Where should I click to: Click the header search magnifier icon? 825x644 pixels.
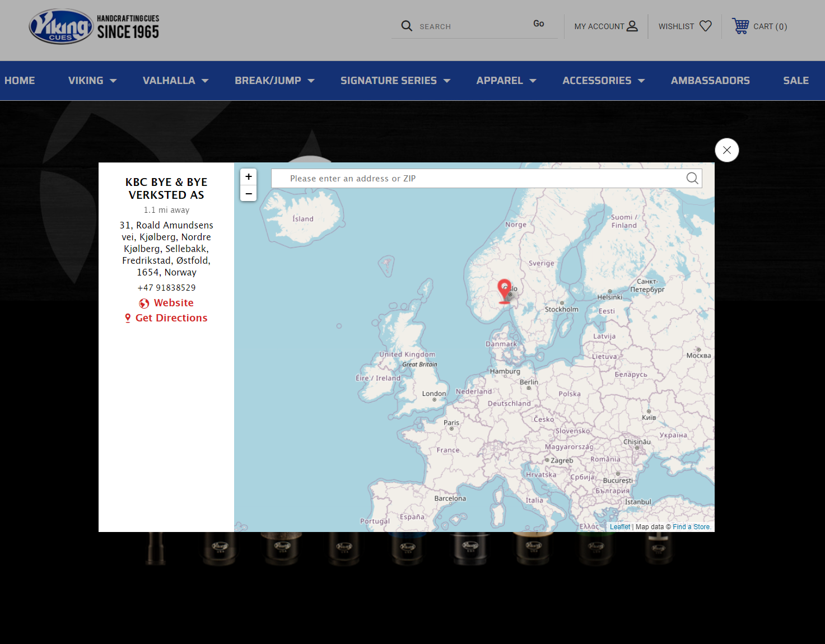[407, 26]
